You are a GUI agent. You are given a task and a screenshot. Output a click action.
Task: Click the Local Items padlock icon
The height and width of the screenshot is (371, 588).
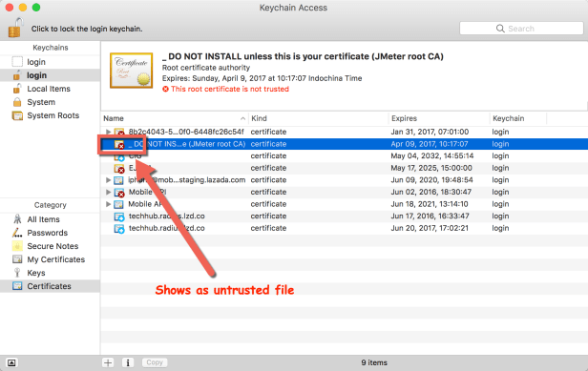tap(17, 89)
